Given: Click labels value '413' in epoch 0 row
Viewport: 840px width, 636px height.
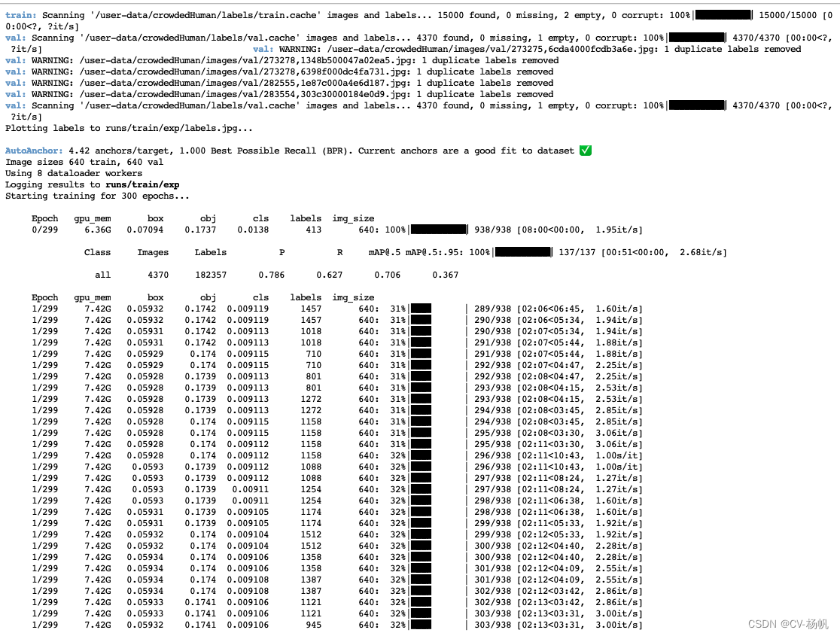Looking at the screenshot, I should [x=313, y=230].
